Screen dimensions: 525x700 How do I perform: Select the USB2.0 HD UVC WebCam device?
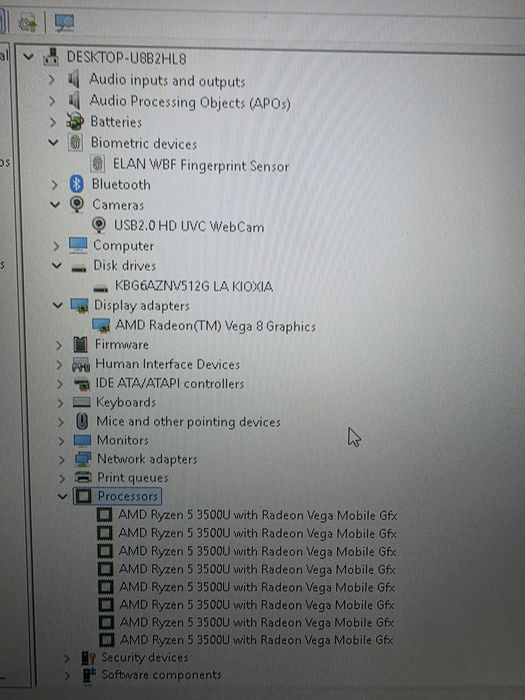click(189, 226)
